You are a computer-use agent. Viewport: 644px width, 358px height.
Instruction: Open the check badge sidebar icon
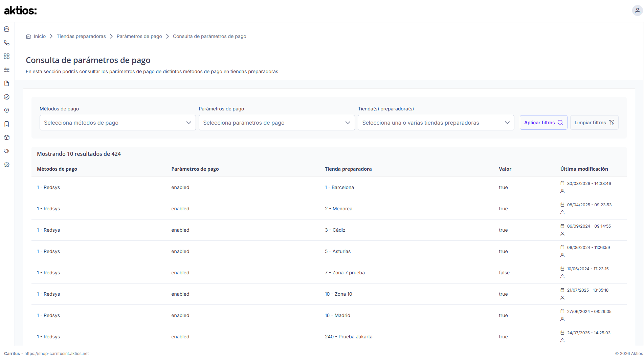coord(6,97)
